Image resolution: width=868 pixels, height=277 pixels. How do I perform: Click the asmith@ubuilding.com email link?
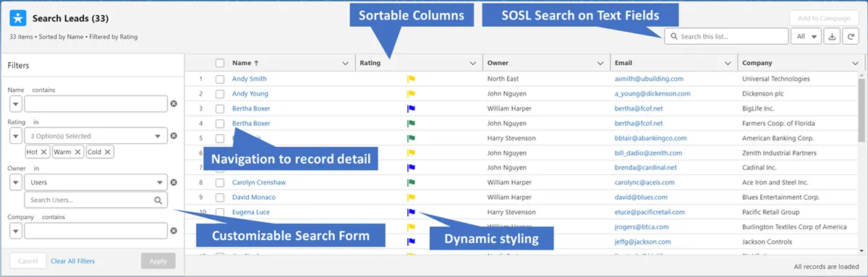[x=649, y=79]
